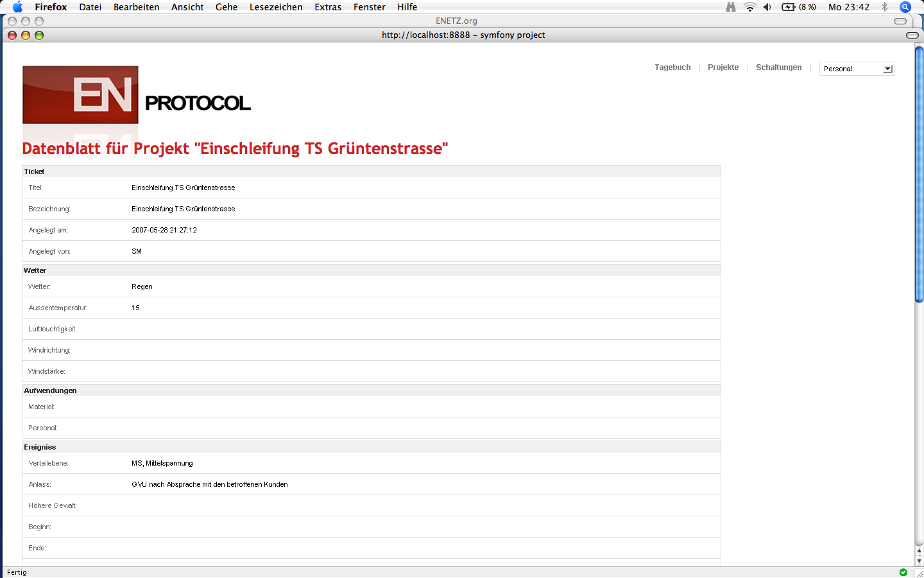Click the volume icon in menu bar
Screen dimensions: 924x578
click(x=767, y=7)
